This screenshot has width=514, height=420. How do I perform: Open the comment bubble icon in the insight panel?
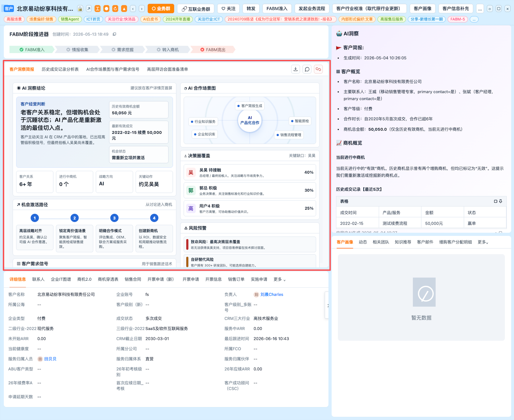[307, 69]
